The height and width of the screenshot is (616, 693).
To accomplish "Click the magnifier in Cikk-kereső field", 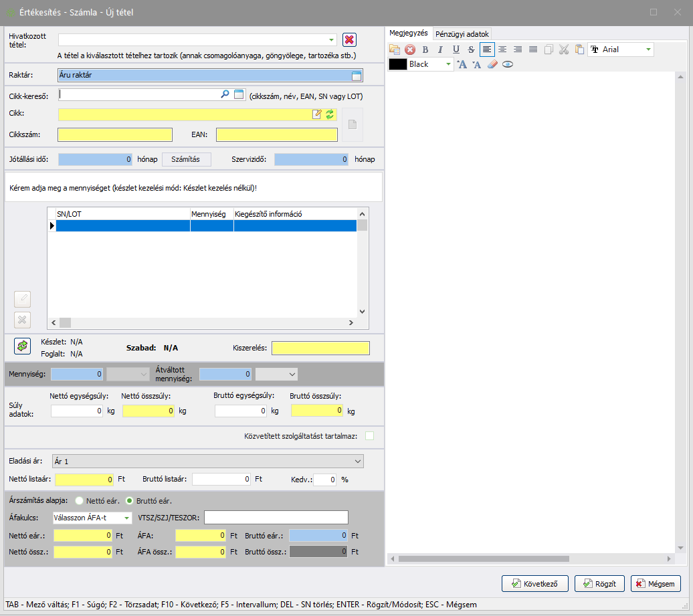I will 225,95.
